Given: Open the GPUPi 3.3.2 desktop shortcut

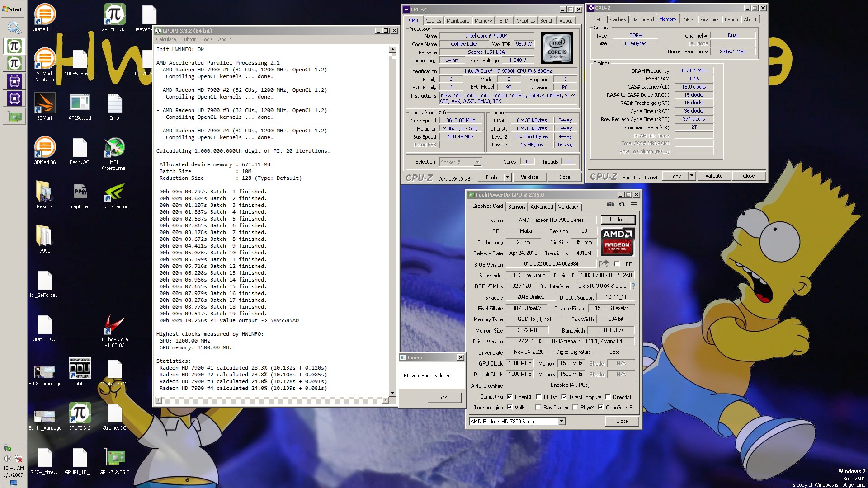Looking at the screenshot, I should [x=114, y=18].
